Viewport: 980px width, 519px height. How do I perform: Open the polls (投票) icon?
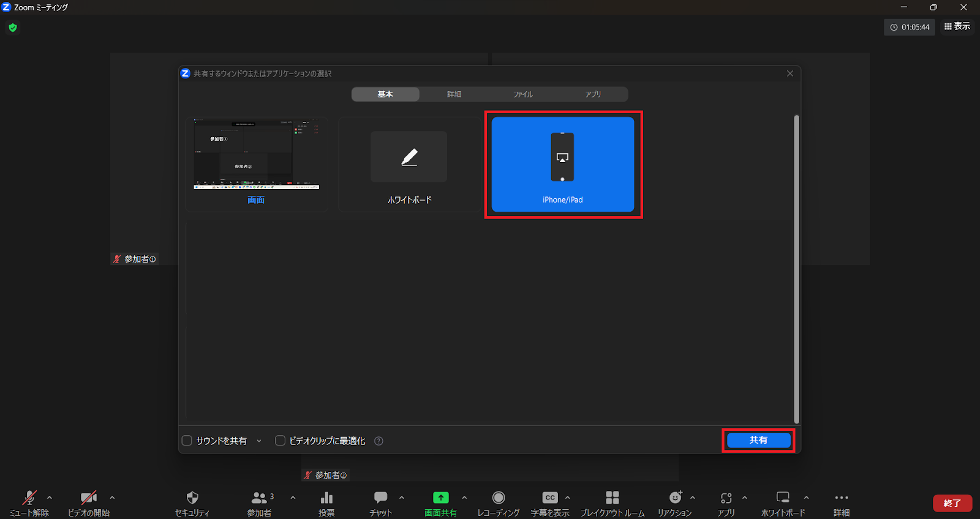point(326,498)
